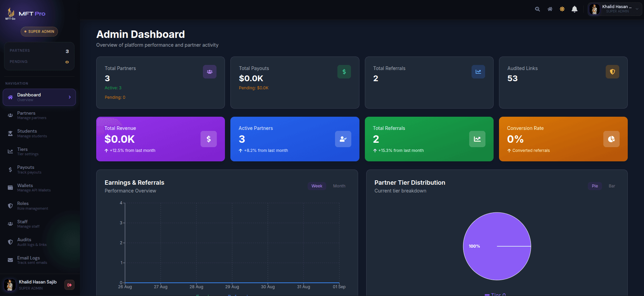Open the notifications bell
The image size is (644, 296).
click(575, 9)
